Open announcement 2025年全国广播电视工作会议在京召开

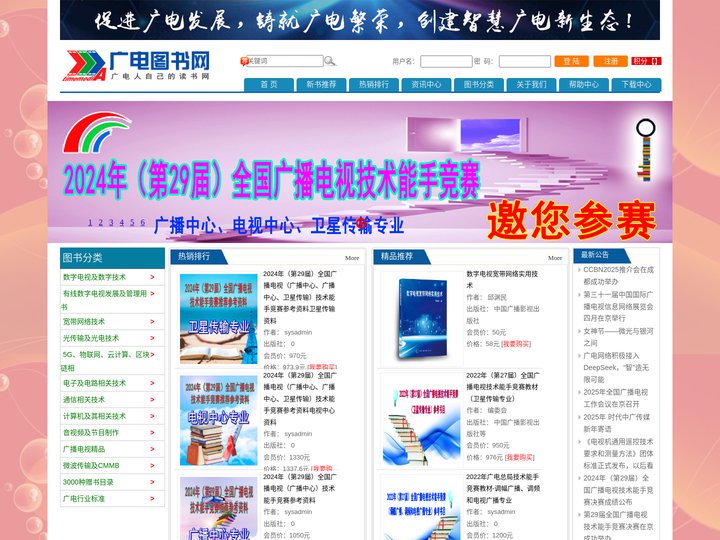click(615, 398)
